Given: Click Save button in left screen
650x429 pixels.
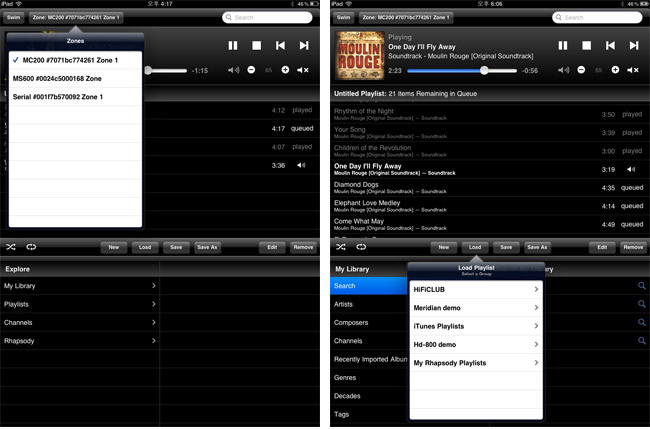Looking at the screenshot, I should coord(176,247).
